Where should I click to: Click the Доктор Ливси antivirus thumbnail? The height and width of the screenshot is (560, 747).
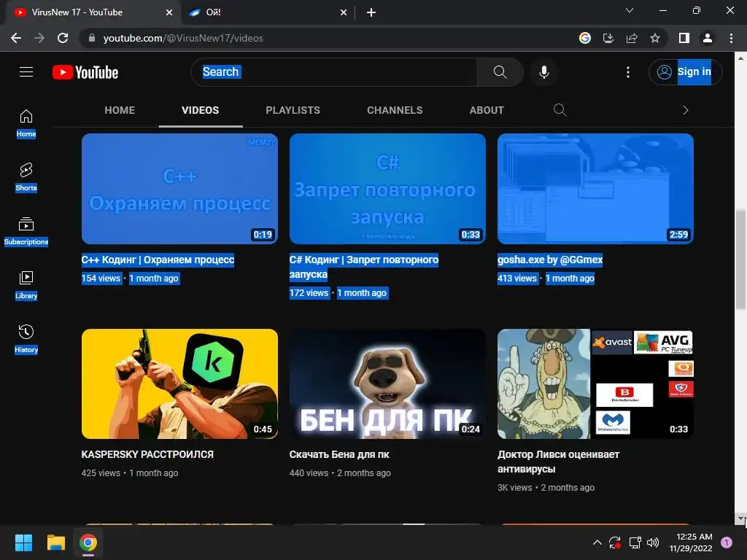[595, 384]
